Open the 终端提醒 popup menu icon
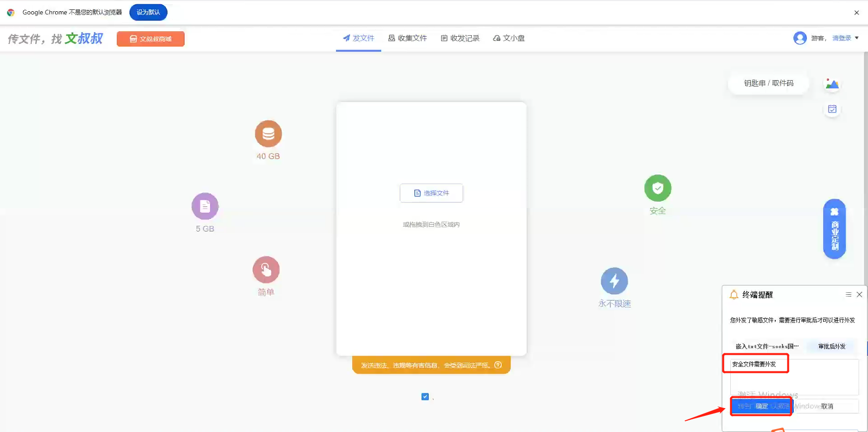 [848, 295]
